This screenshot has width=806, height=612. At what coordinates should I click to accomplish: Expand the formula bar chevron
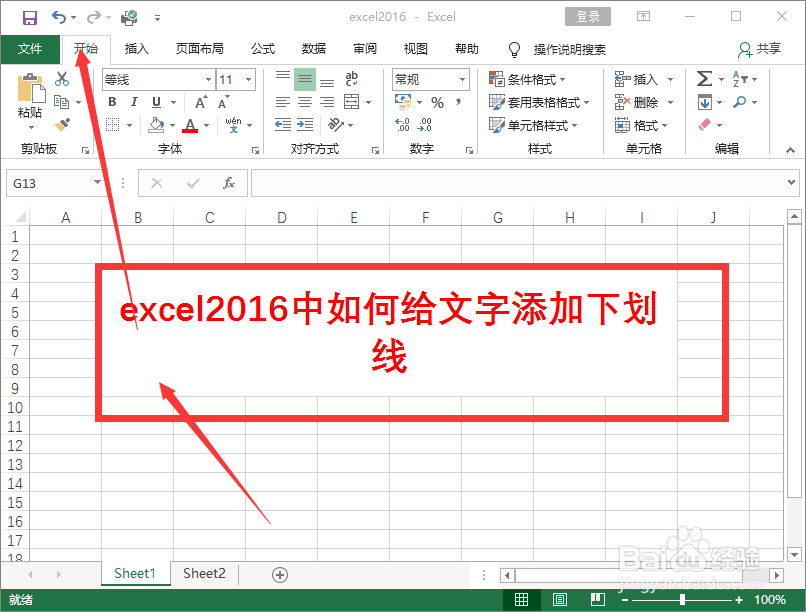[792, 182]
